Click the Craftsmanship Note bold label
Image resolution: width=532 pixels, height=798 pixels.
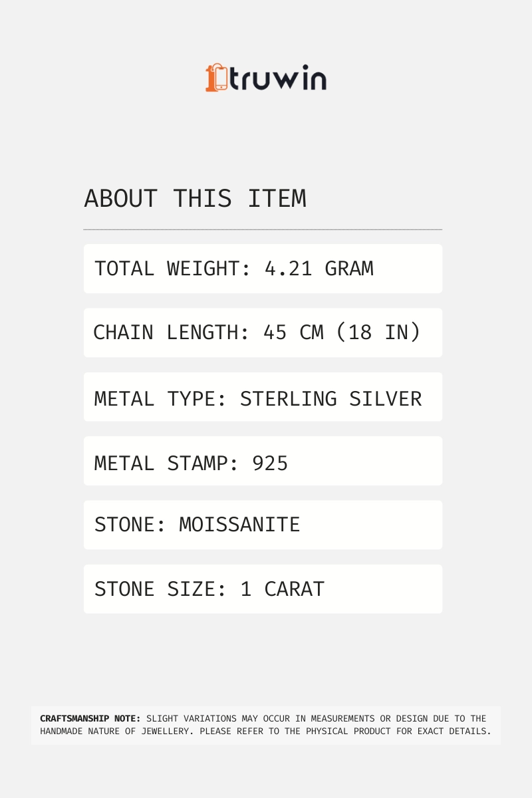click(x=90, y=718)
